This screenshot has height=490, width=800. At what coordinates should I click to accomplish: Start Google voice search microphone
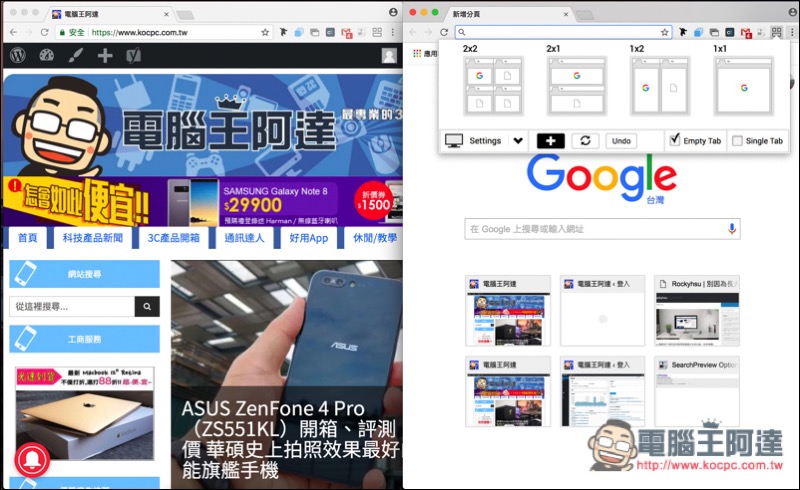coord(732,229)
